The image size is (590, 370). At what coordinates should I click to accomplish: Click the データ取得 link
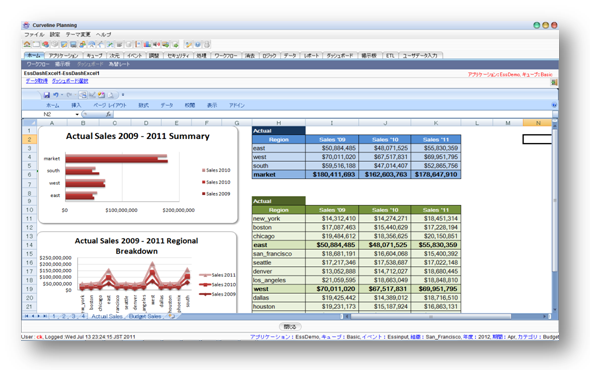(x=36, y=81)
